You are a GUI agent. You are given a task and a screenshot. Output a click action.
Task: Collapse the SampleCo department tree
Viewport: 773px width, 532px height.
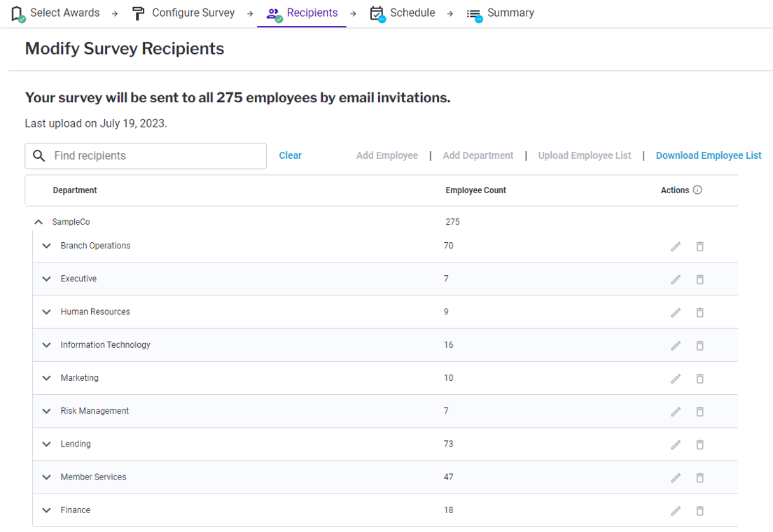(x=39, y=222)
